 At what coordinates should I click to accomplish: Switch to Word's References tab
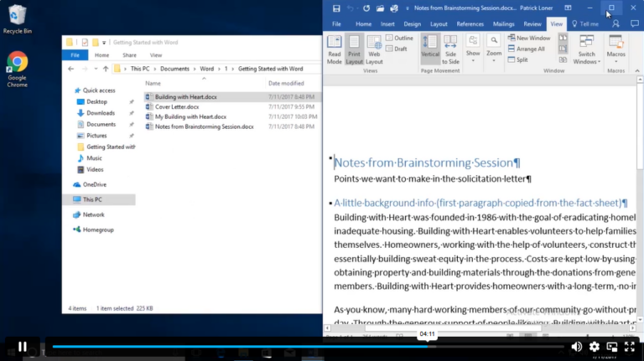[x=470, y=23]
